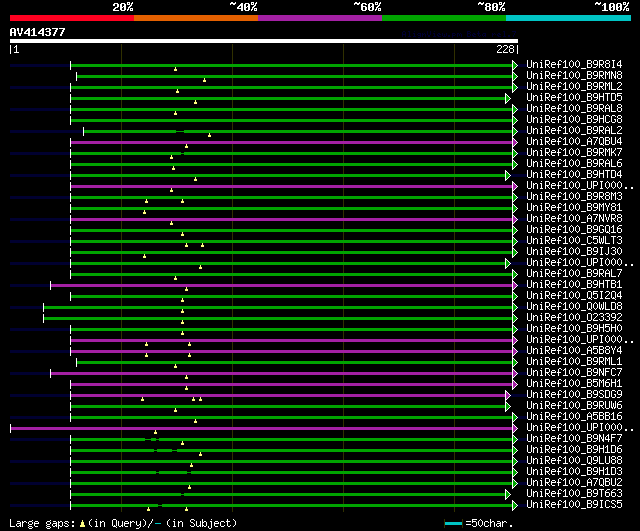Open hit UniRef100_B9R8I4
The width and height of the screenshot is (640, 531).
click(574, 64)
